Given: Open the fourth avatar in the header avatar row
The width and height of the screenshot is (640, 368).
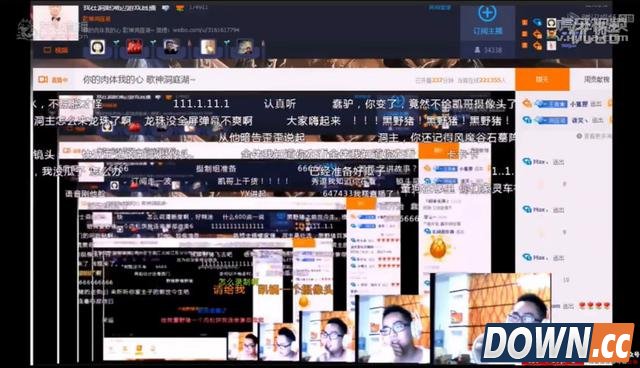Looking at the screenshot, I should click(208, 47).
